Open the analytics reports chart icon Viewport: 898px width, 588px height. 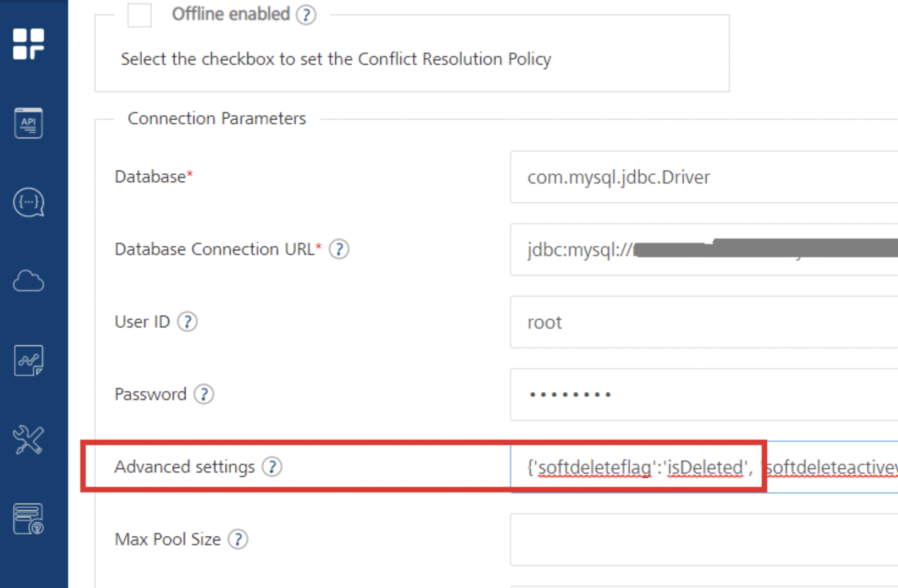(29, 360)
